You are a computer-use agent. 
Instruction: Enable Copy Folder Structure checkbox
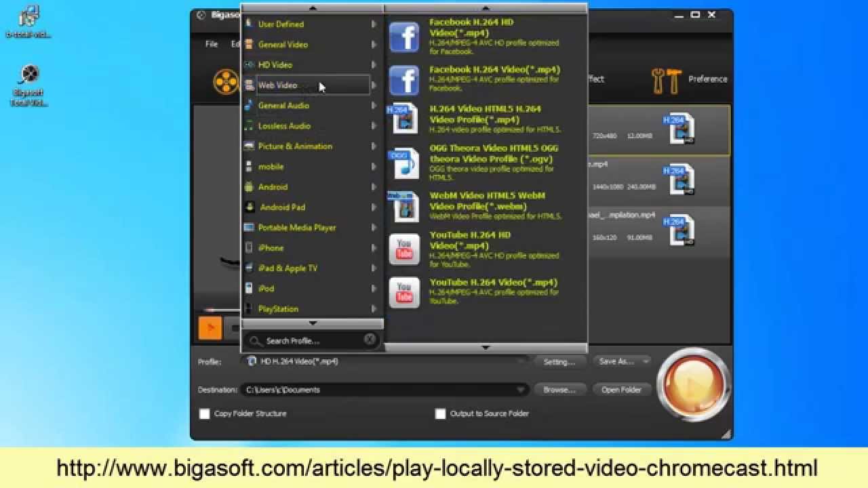point(204,413)
